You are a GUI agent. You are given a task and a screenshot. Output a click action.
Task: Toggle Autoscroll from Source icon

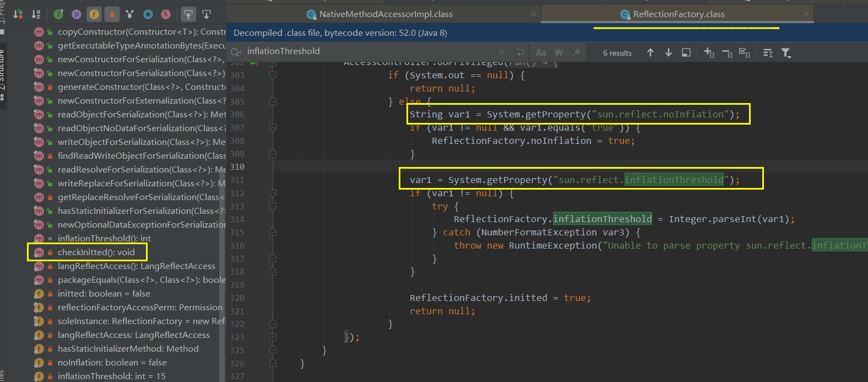click(x=207, y=14)
